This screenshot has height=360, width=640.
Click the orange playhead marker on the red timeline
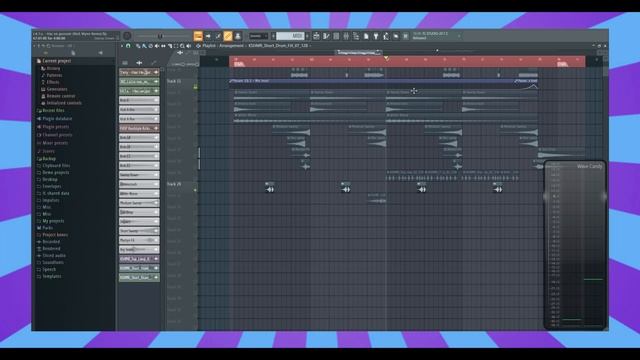[x=386, y=58]
